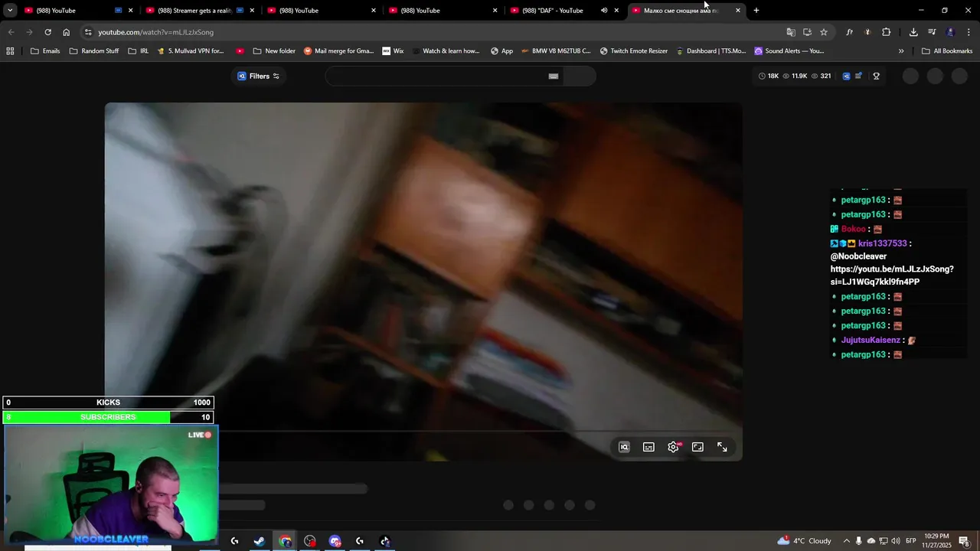The width and height of the screenshot is (980, 551).
Task: Click Bokoo username in chat
Action: (853, 229)
